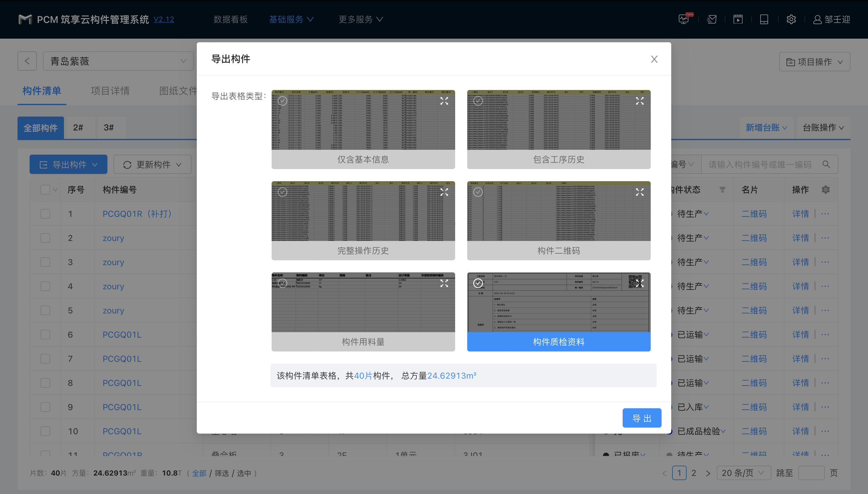The image size is (868, 494).
Task: Expand preview of 构件用料量 thumbnail
Action: coord(444,283)
